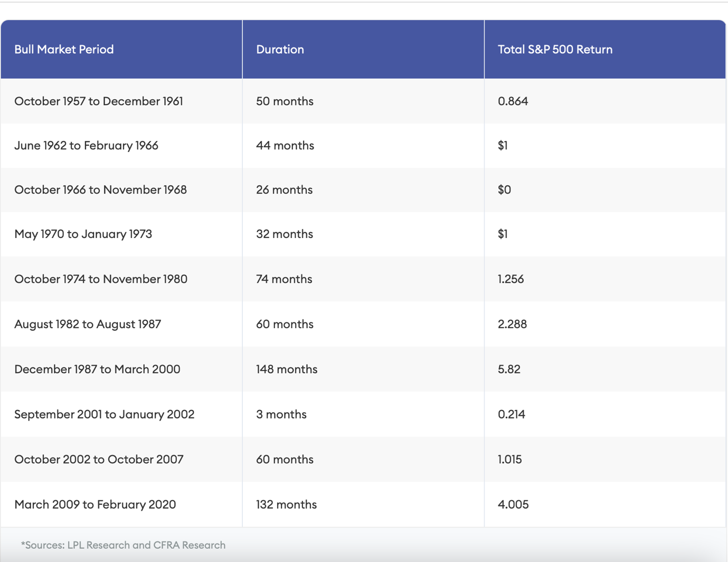Select the June 1962 to February 1966 row
Image resolution: width=728 pixels, height=562 pixels.
(86, 146)
